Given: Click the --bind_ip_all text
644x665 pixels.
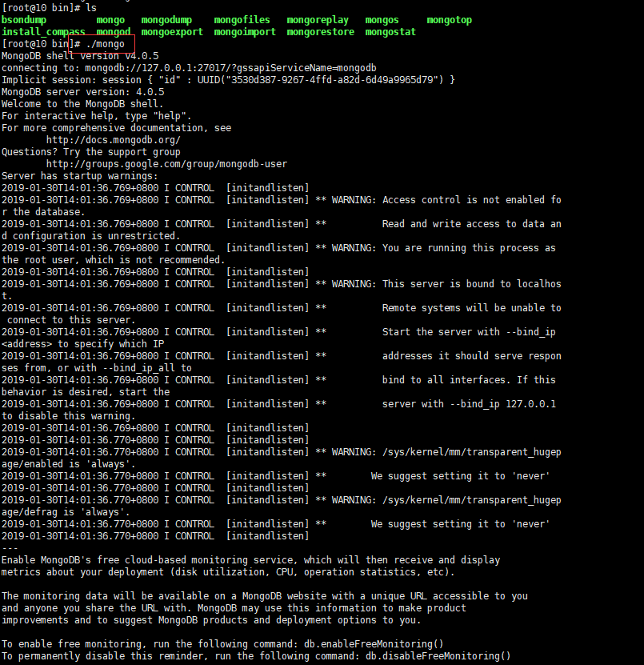Looking at the screenshot, I should 141,368.
